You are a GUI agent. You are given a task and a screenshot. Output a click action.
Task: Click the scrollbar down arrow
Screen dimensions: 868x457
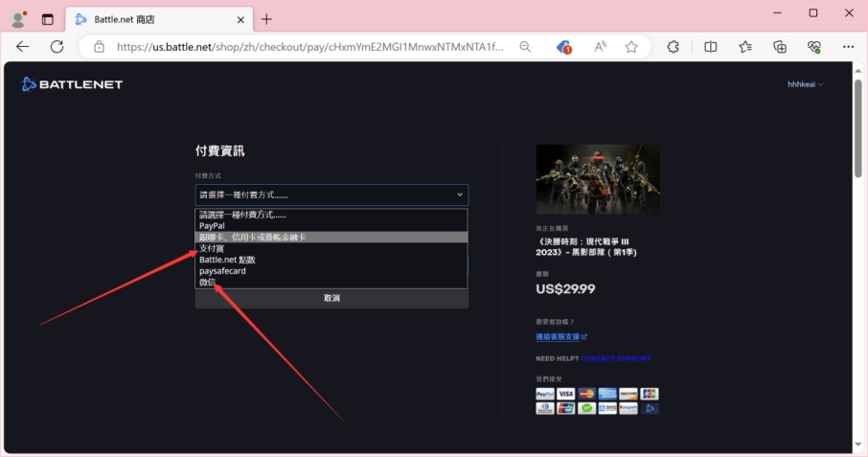(x=858, y=445)
